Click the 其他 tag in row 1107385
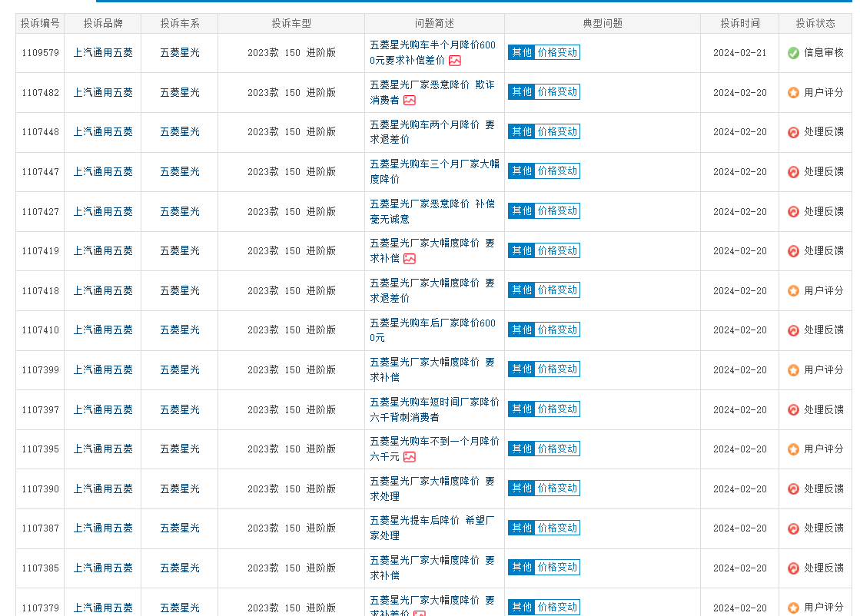This screenshot has width=860, height=616. pos(522,567)
